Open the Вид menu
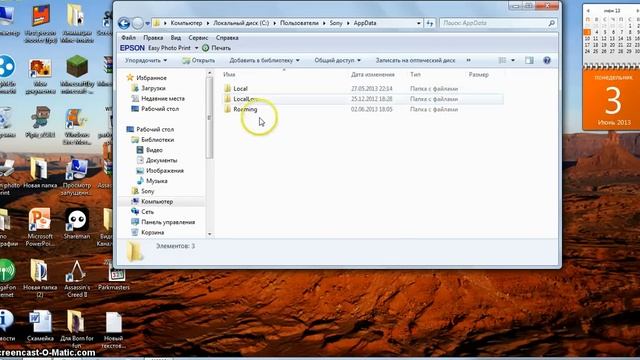 point(176,38)
